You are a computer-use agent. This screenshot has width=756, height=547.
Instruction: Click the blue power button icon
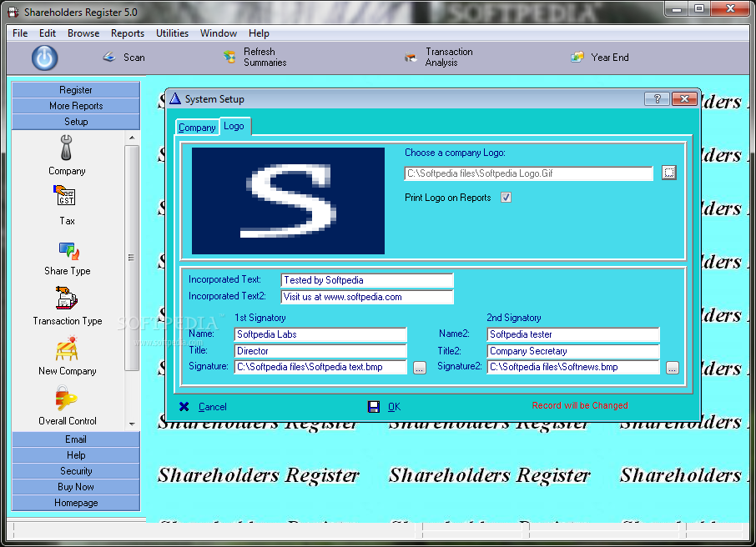(45, 58)
